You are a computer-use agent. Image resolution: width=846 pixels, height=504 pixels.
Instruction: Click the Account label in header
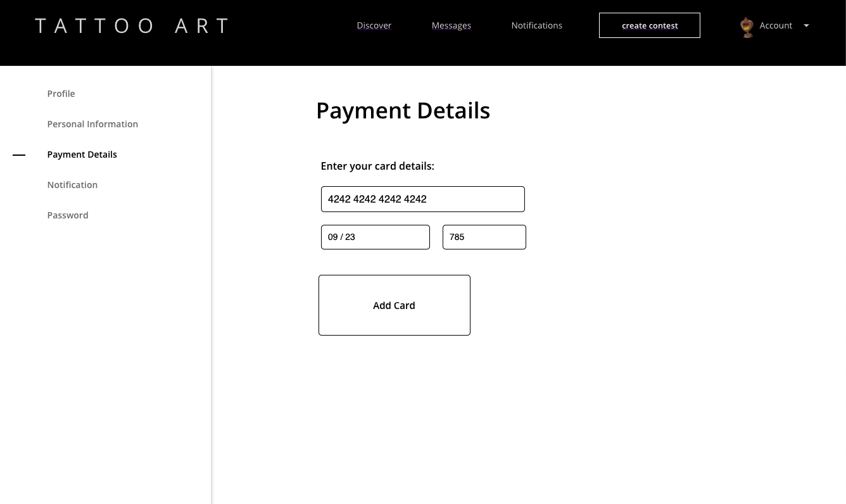click(x=776, y=26)
